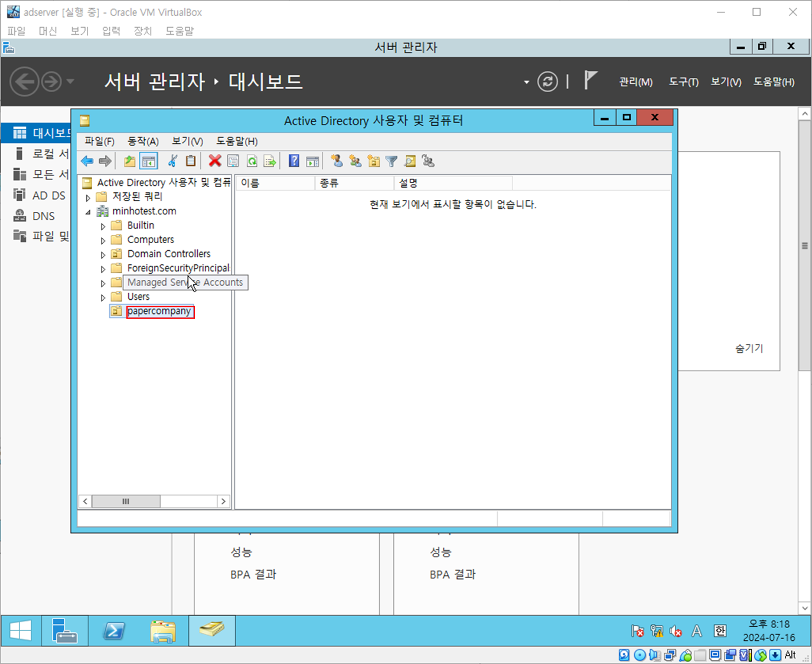The width and height of the screenshot is (812, 664).
Task: Expand the Builtin container
Action: pyautogui.click(x=103, y=226)
